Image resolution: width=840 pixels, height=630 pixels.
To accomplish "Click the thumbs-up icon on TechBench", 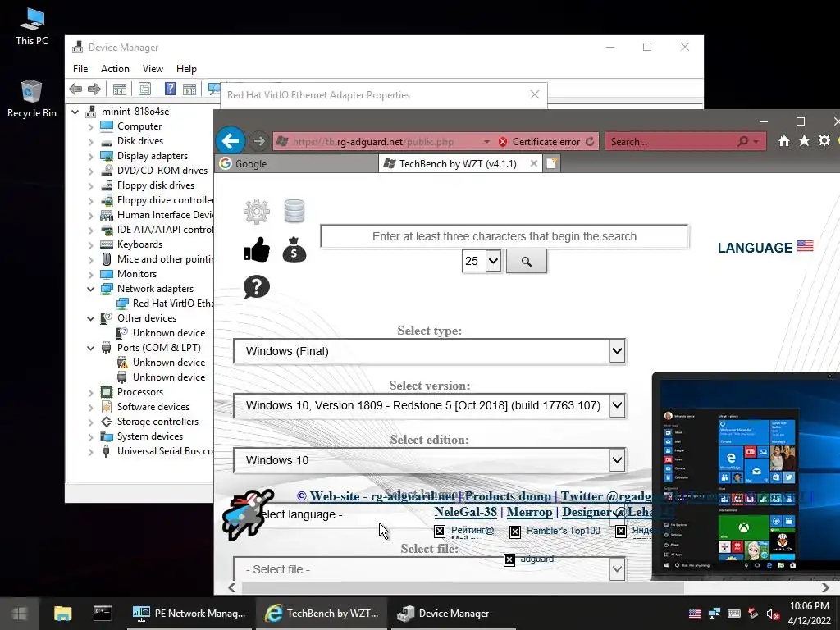I will coord(257,249).
